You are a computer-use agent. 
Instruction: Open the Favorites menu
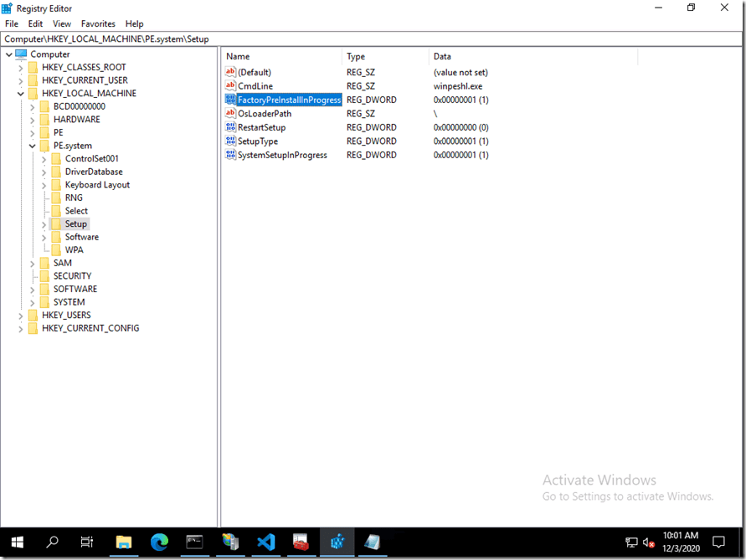(x=98, y=24)
